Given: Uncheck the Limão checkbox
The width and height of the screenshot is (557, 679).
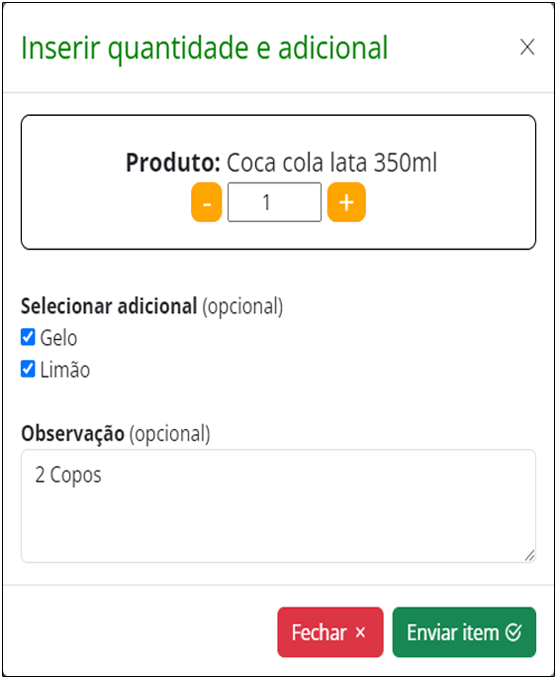Looking at the screenshot, I should 28,369.
